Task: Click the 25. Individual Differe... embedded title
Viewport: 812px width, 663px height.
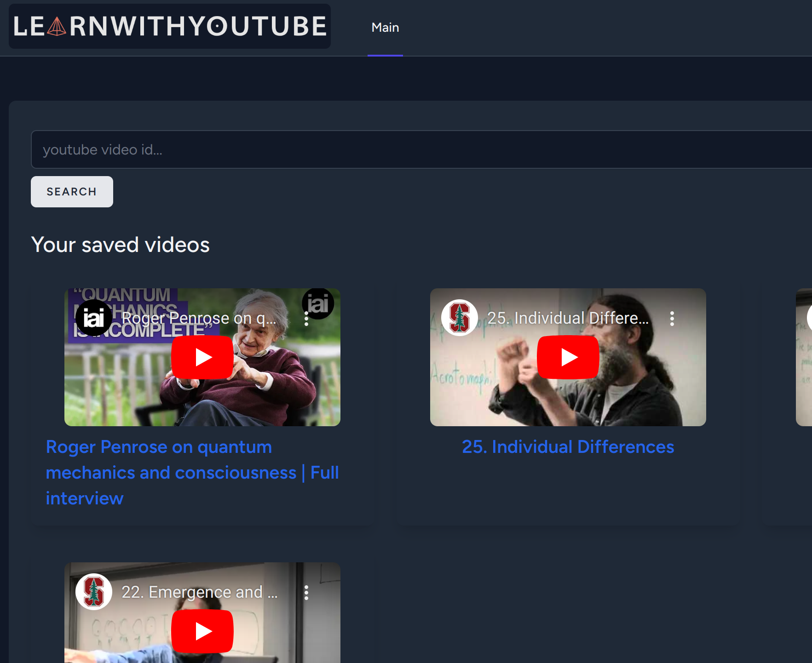Action: 568,318
